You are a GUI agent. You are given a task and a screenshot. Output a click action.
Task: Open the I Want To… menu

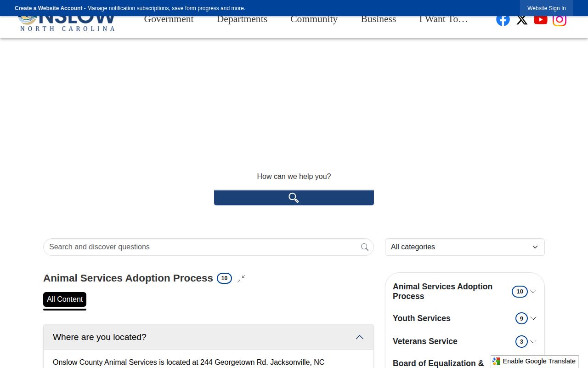click(443, 19)
